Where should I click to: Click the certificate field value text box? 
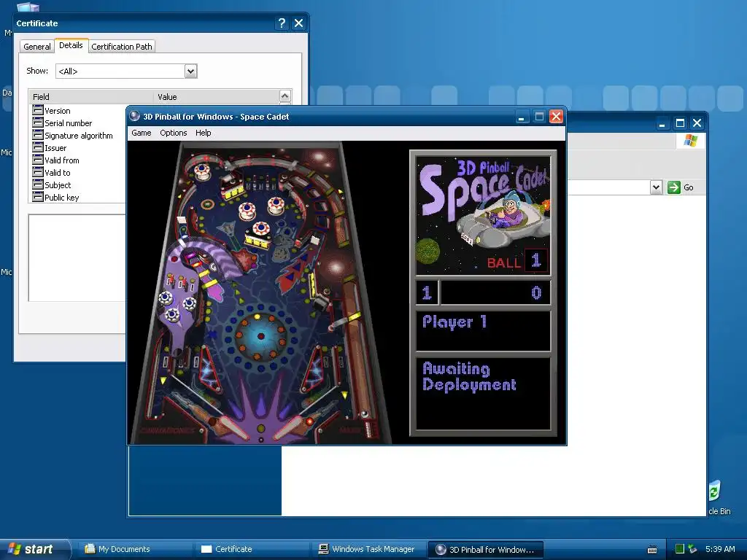77,257
